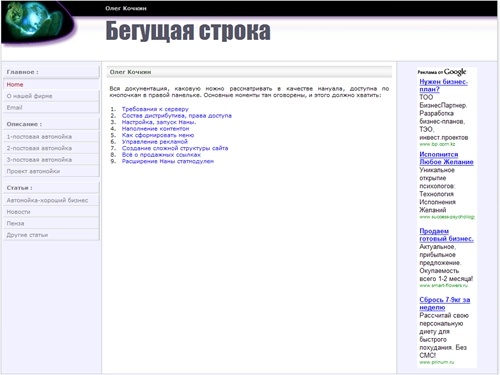Click 'Олег Кочкин' text in top black bar
Image resolution: width=500 pixels, height=375 pixels.
click(126, 8)
